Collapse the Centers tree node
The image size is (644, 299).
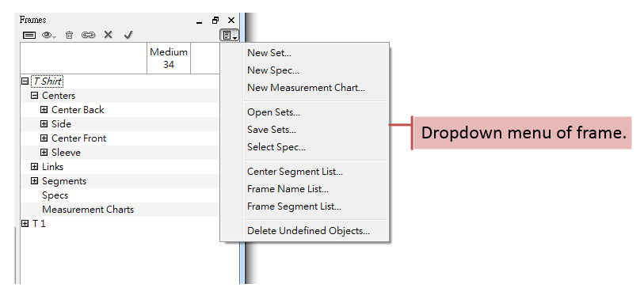(35, 96)
